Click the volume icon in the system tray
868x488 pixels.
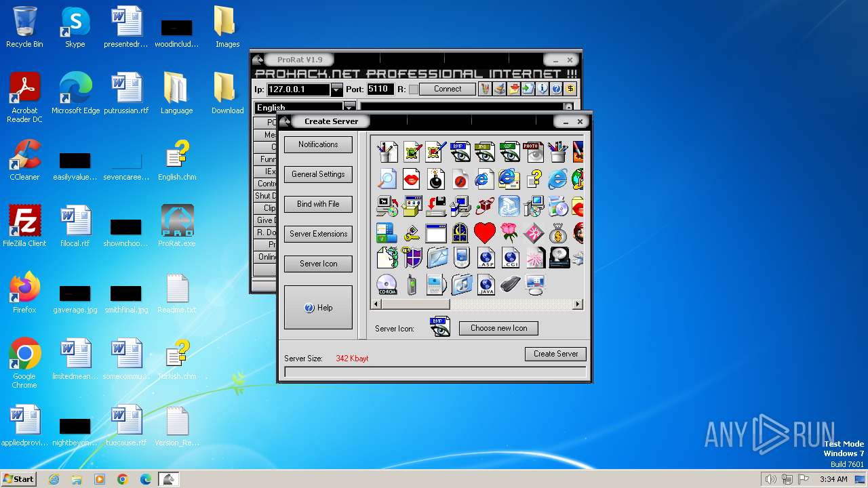click(x=770, y=479)
